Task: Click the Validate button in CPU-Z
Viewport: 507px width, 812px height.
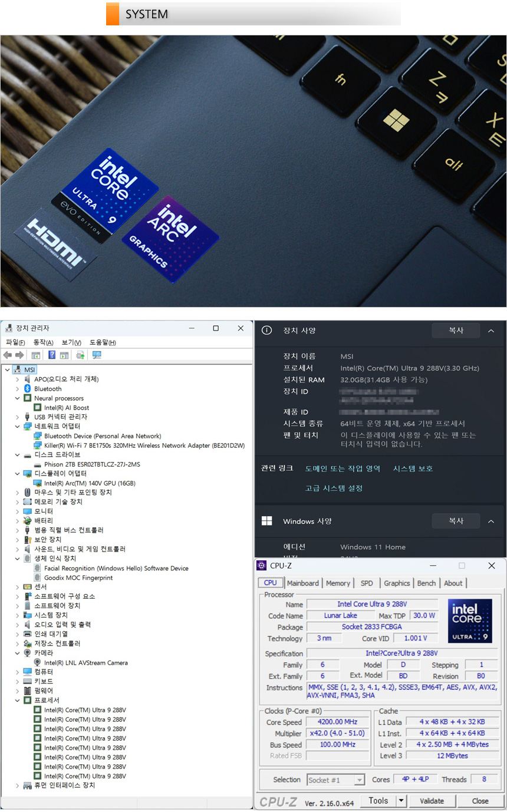Action: (432, 801)
